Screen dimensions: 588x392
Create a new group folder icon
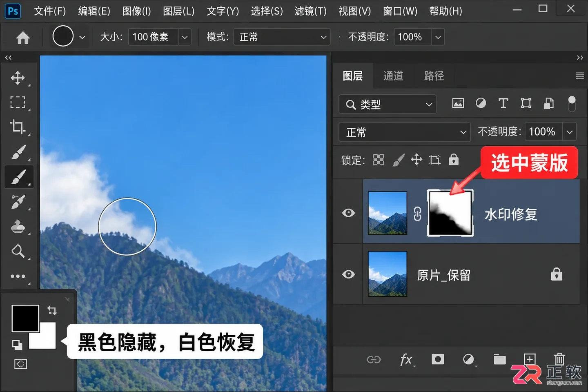499,359
